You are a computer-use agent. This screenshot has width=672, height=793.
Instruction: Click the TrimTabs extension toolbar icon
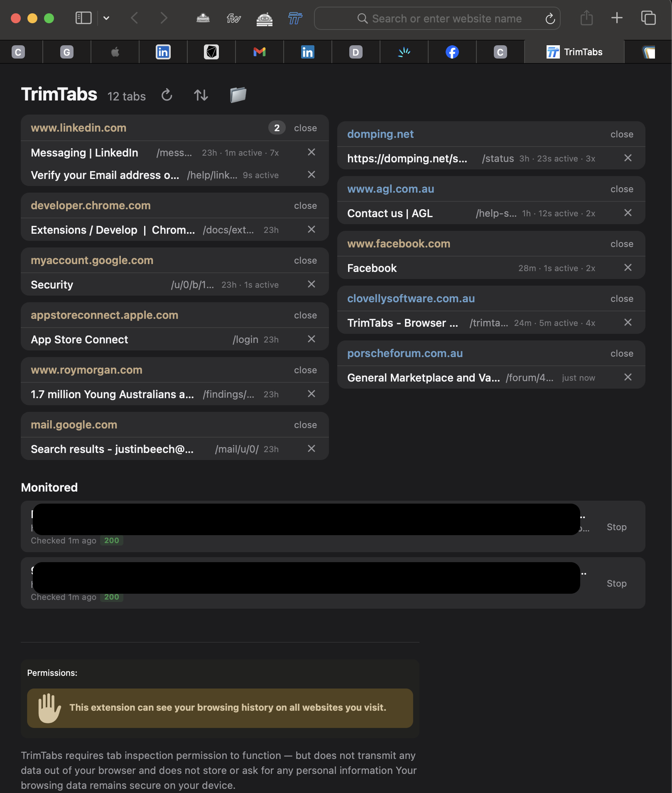pyautogui.click(x=295, y=18)
